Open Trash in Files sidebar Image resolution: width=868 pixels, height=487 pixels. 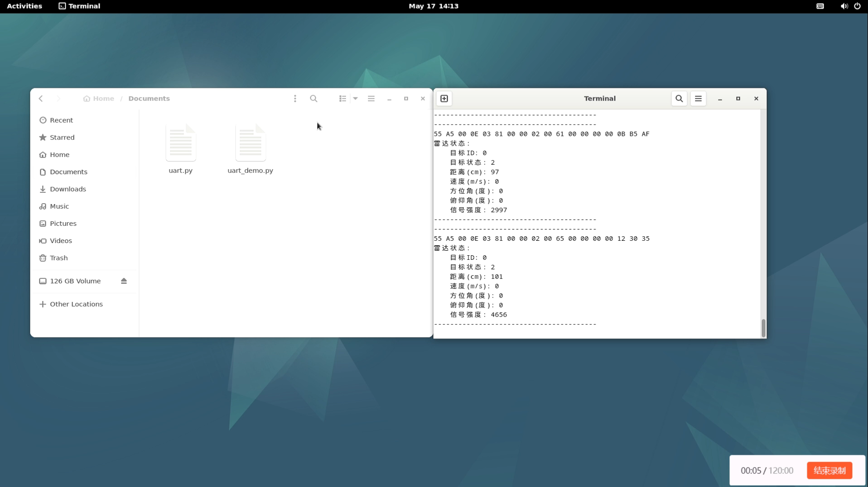click(84, 258)
